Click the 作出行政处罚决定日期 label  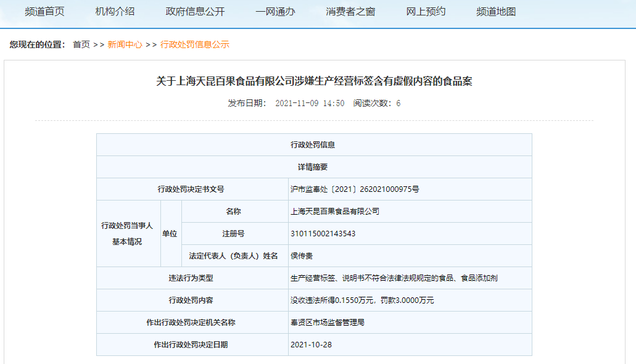tap(192, 344)
